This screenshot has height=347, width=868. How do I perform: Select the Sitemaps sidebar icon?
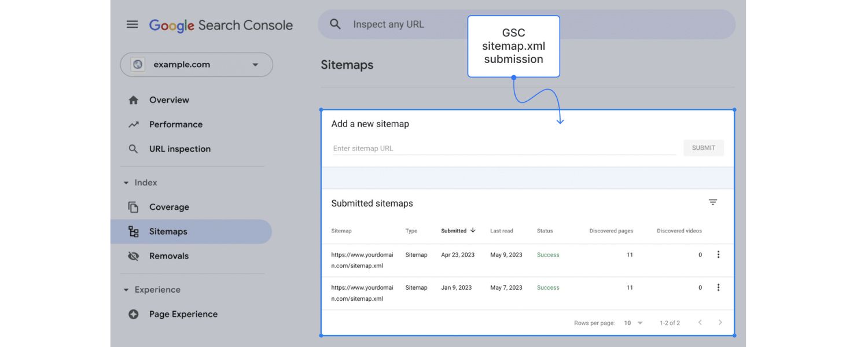(x=133, y=231)
